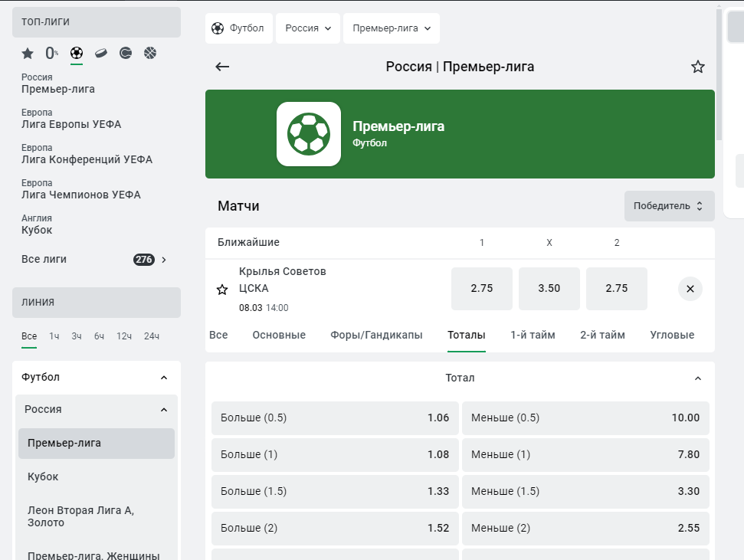Viewport: 744px width, 560px height.
Task: Select Премьер-лига. Женщины in sidebar
Action: (97, 555)
